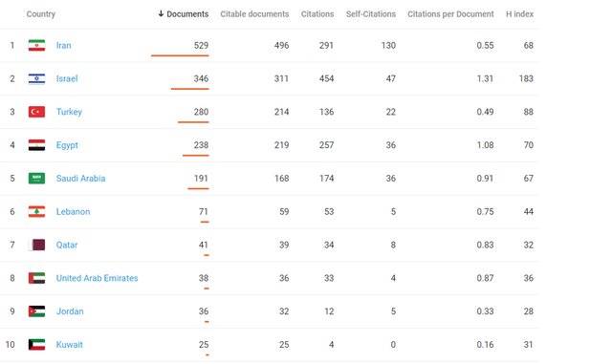Click the Israel flag icon
The width and height of the screenshot is (612, 364).
[36, 78]
